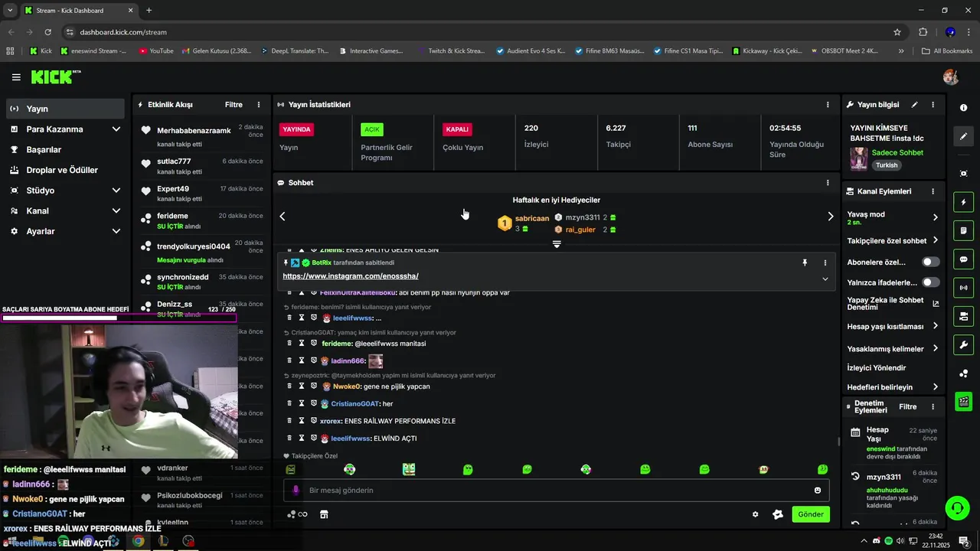
Task: Edit stream info with the Yayın bilgisi pencil icon
Action: pos(914,105)
